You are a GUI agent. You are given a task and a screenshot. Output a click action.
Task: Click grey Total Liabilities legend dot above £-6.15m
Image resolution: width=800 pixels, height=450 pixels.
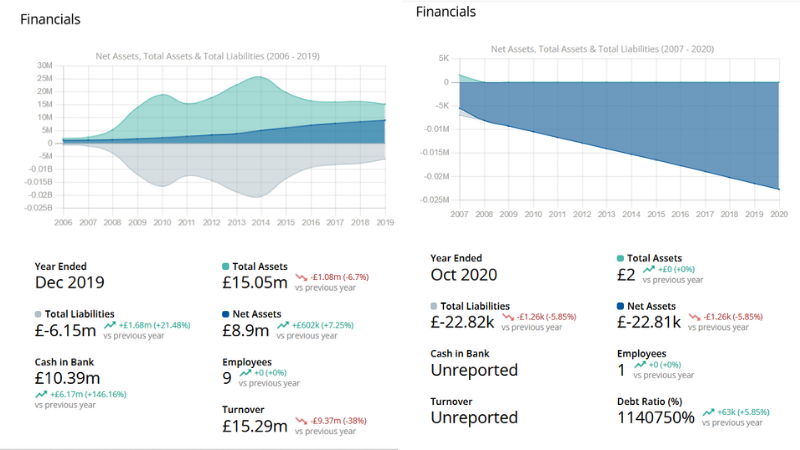pos(39,314)
